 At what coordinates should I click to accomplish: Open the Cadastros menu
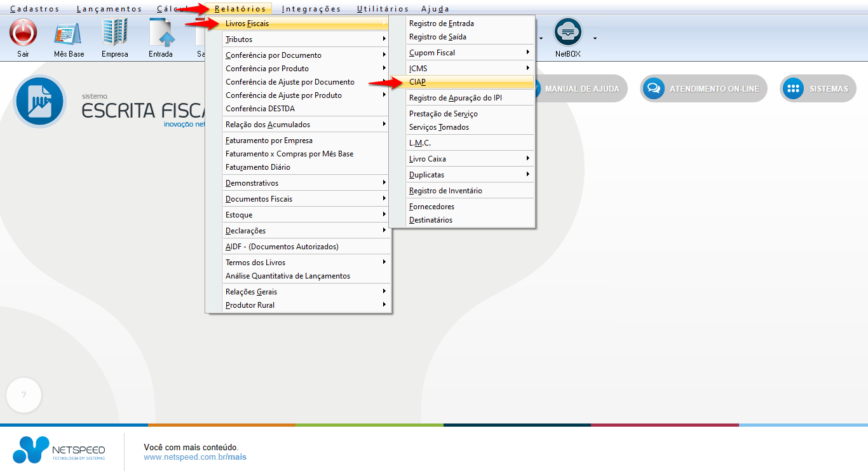pos(35,9)
